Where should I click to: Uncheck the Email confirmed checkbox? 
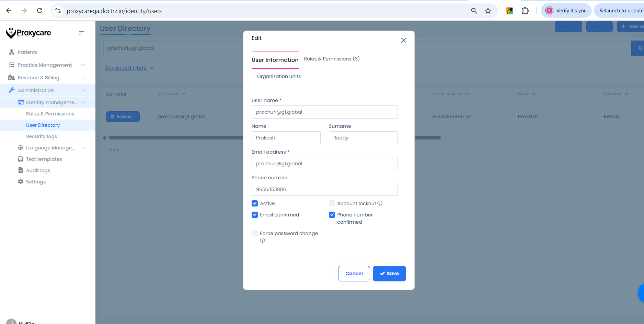pos(255,215)
